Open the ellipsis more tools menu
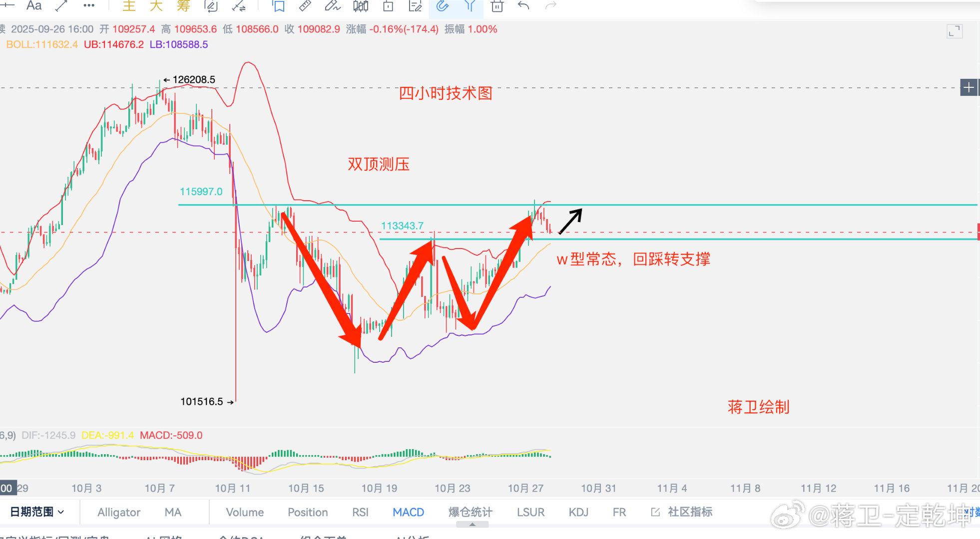This screenshot has width=980, height=539. coord(88,6)
